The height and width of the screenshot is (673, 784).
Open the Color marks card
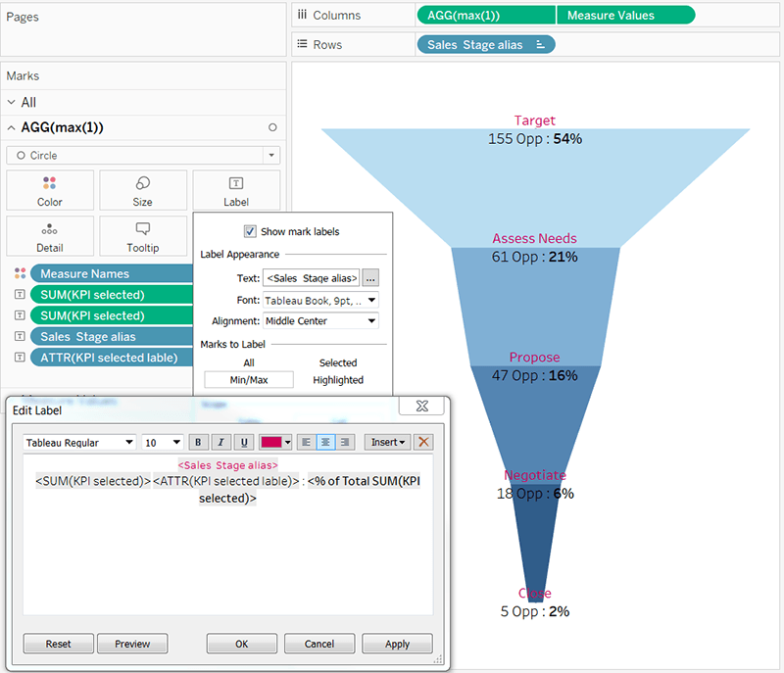click(49, 190)
